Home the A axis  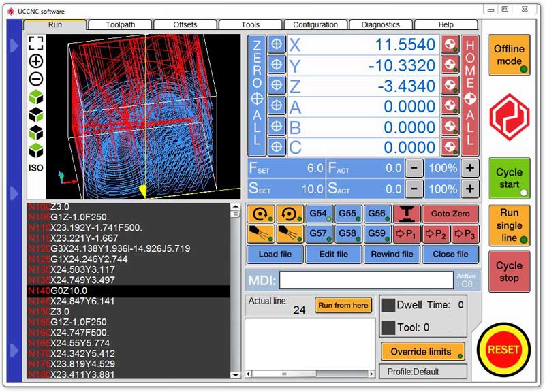tap(450, 105)
